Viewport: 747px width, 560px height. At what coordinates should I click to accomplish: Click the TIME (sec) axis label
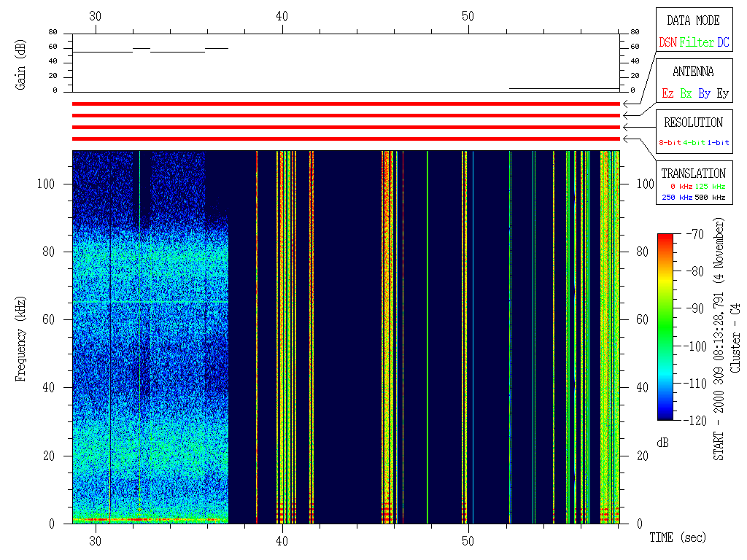(x=678, y=538)
